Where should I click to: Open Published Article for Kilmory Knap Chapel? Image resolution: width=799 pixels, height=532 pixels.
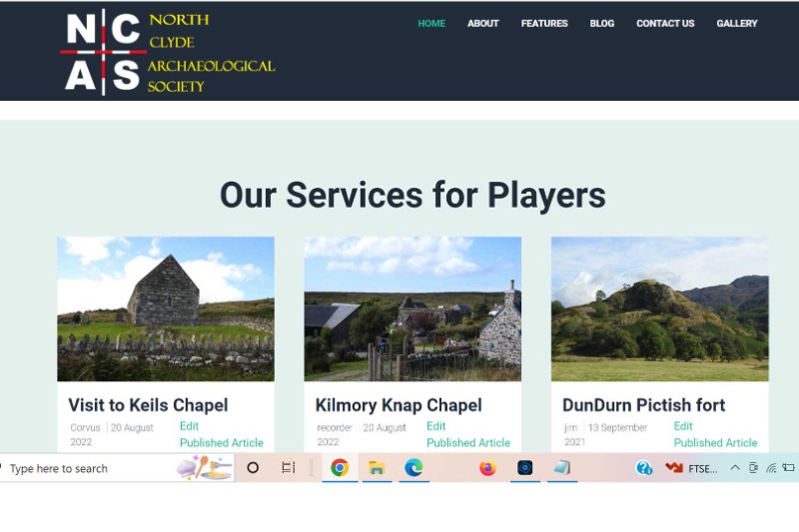(x=468, y=442)
